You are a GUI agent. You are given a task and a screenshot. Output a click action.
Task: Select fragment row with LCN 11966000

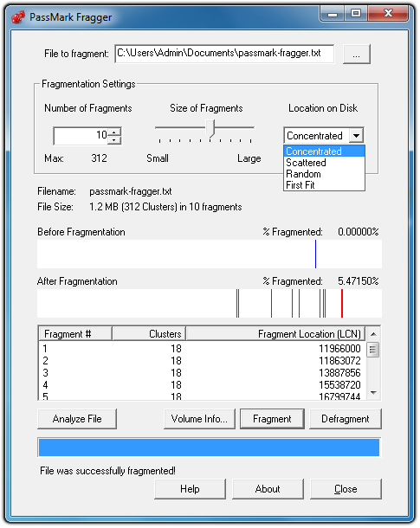click(202, 349)
